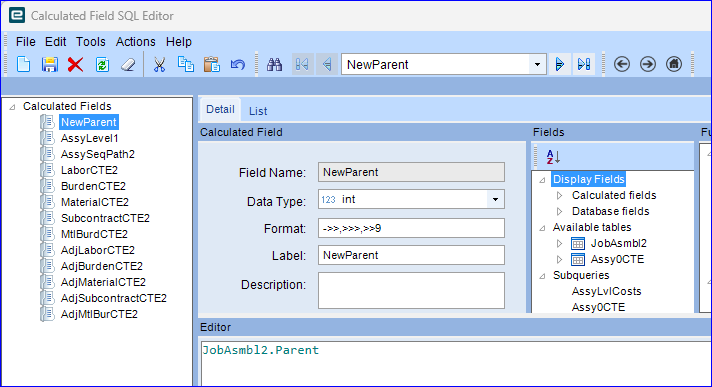This screenshot has width=712, height=387.
Task: Click the New document icon
Action: click(x=23, y=64)
